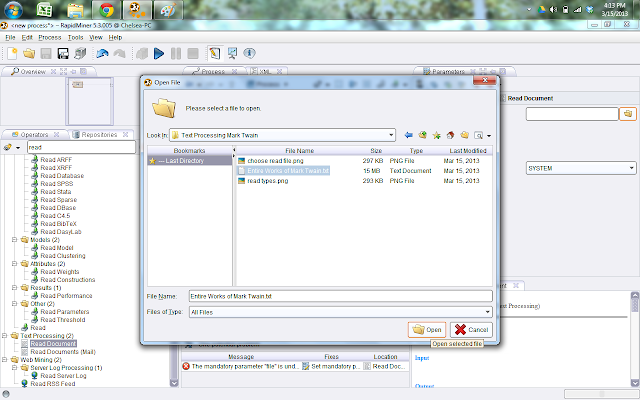640x400 pixels.
Task: Open the SYSTEM encoding dropdown in Parameters
Action: point(631,168)
